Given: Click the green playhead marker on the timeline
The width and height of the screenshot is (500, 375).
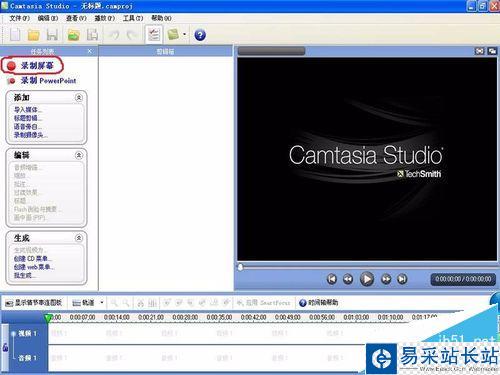Looking at the screenshot, I should coord(49,318).
